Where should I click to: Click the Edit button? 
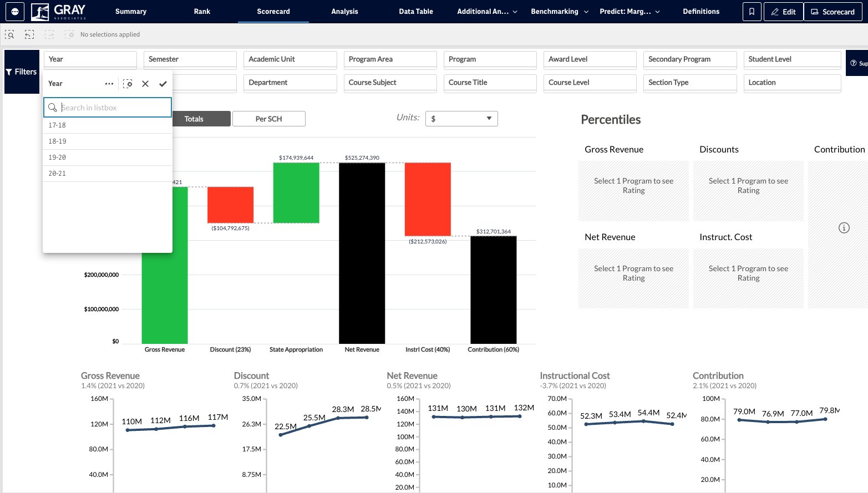coord(783,12)
